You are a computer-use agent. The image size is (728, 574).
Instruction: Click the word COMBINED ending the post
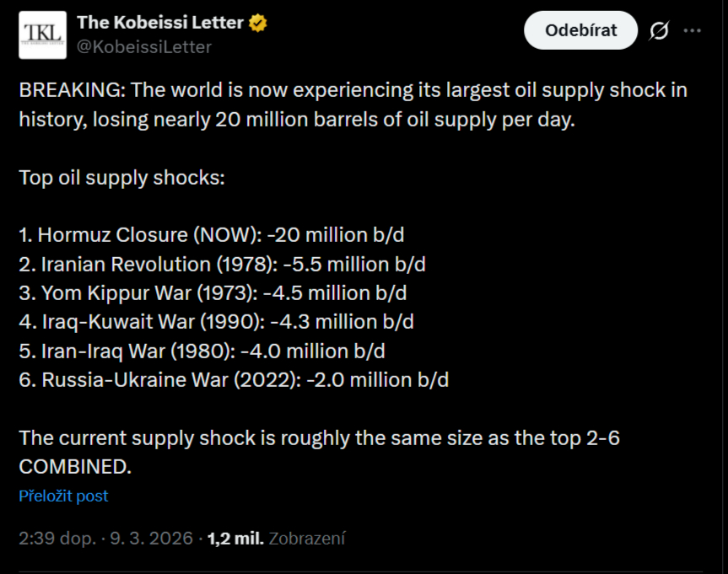click(x=75, y=466)
